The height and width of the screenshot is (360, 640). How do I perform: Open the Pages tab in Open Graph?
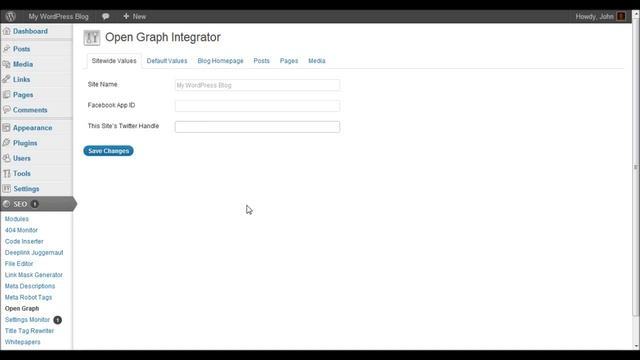click(x=289, y=61)
